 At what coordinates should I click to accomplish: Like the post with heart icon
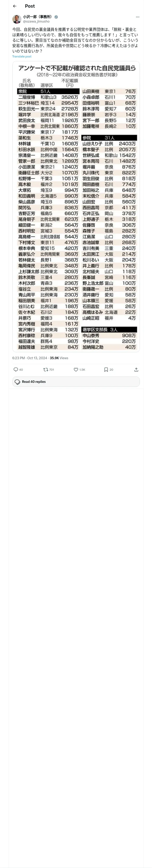pos(76,370)
